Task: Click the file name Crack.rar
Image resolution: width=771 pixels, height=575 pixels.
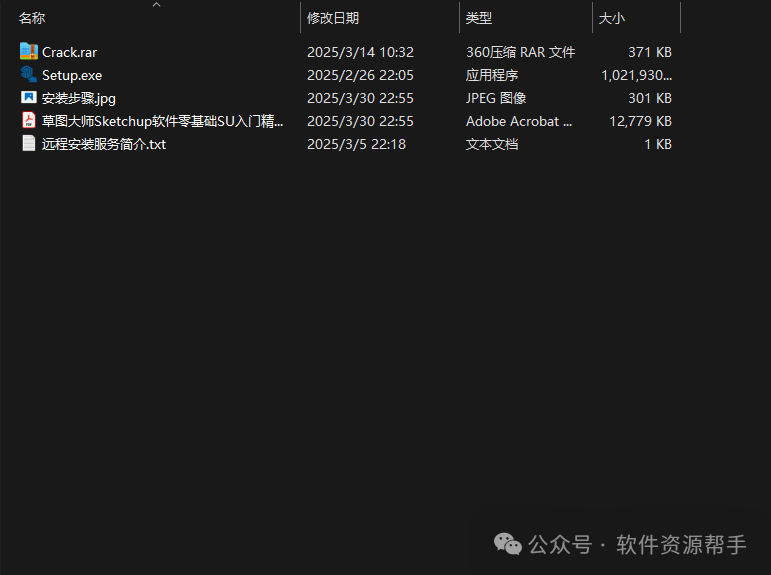Action: [69, 52]
